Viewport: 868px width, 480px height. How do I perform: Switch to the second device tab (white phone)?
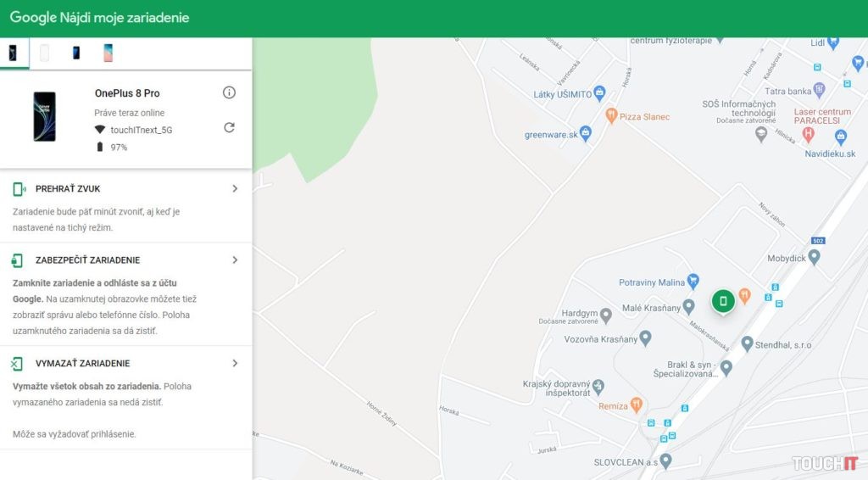point(44,53)
